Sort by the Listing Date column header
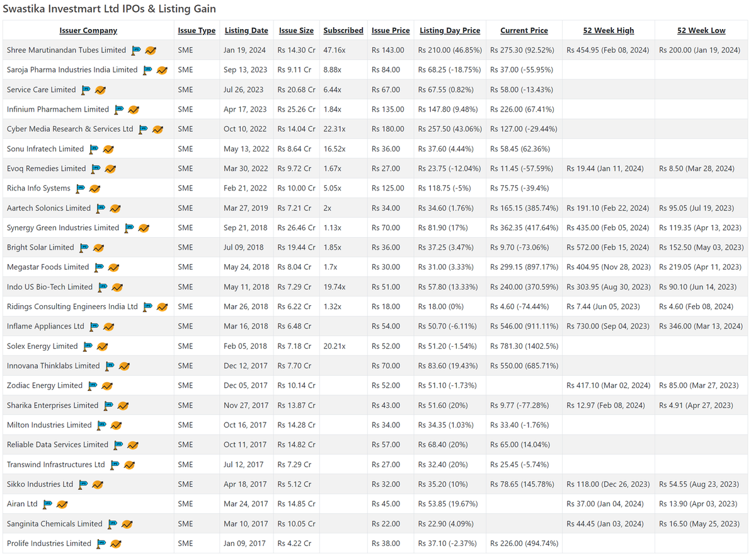 (246, 30)
